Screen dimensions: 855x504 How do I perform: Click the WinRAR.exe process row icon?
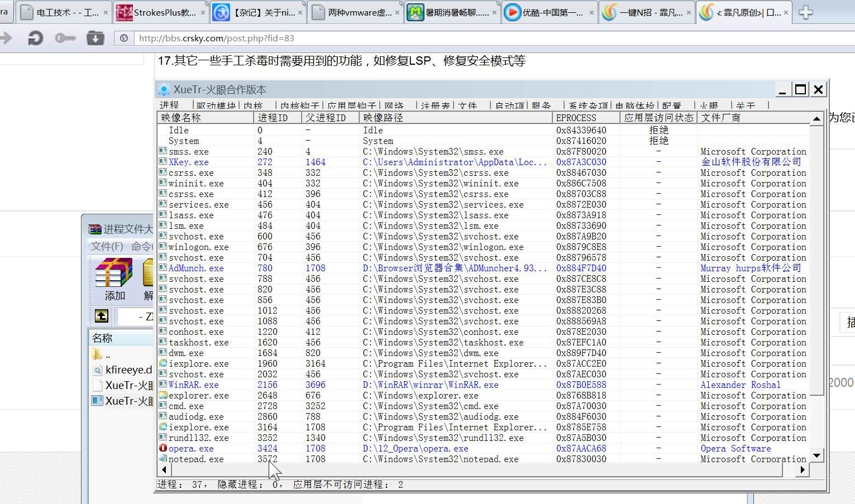[x=163, y=385]
